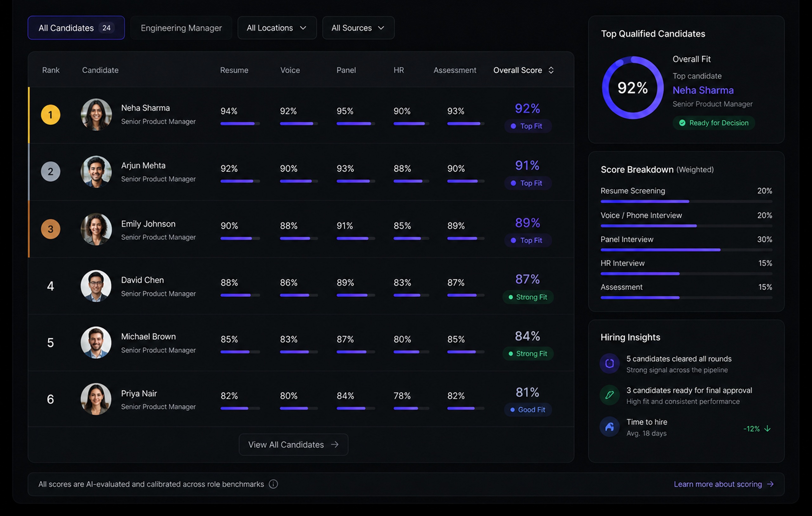812x516 pixels.
Task: Click the icon beside 5 candidates cleared all rounds
Action: click(x=609, y=363)
